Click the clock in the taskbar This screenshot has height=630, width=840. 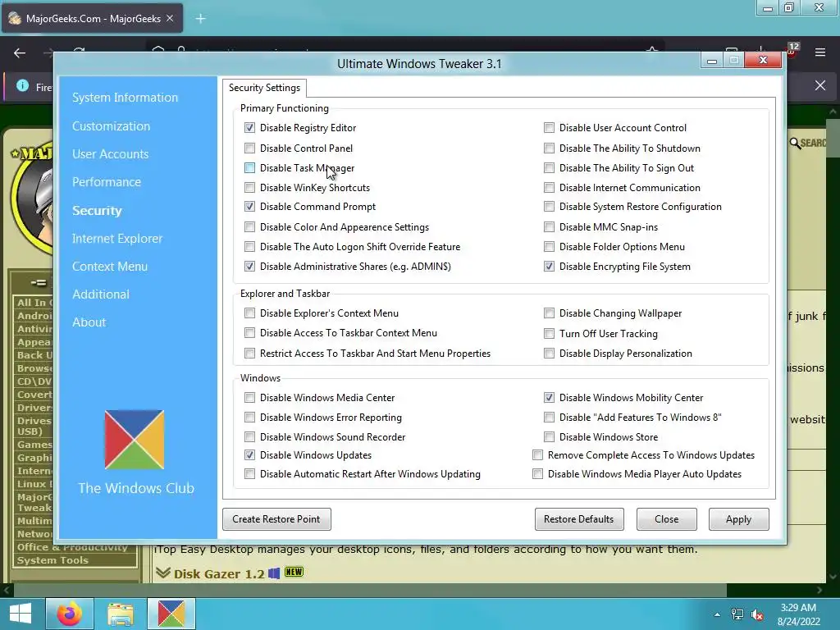[x=799, y=614]
